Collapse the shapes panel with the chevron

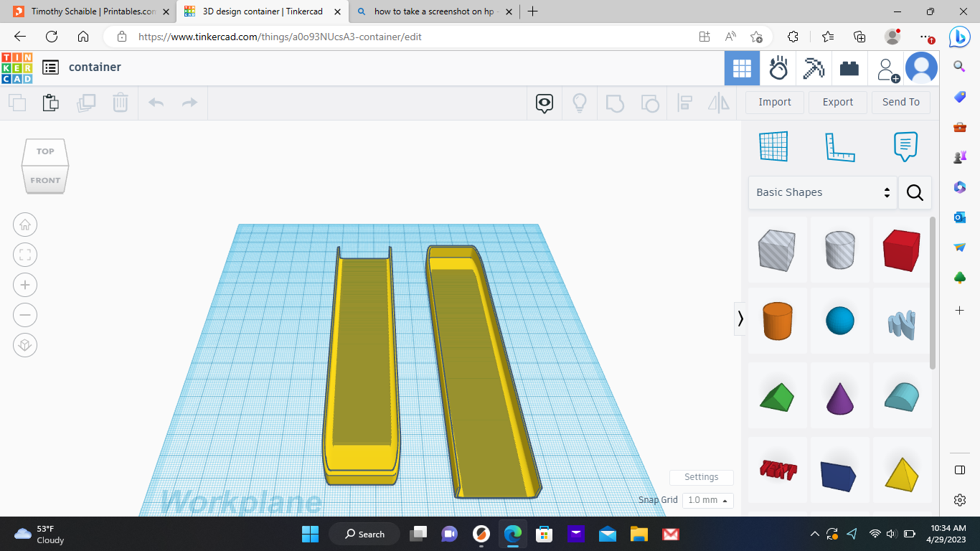pos(740,318)
